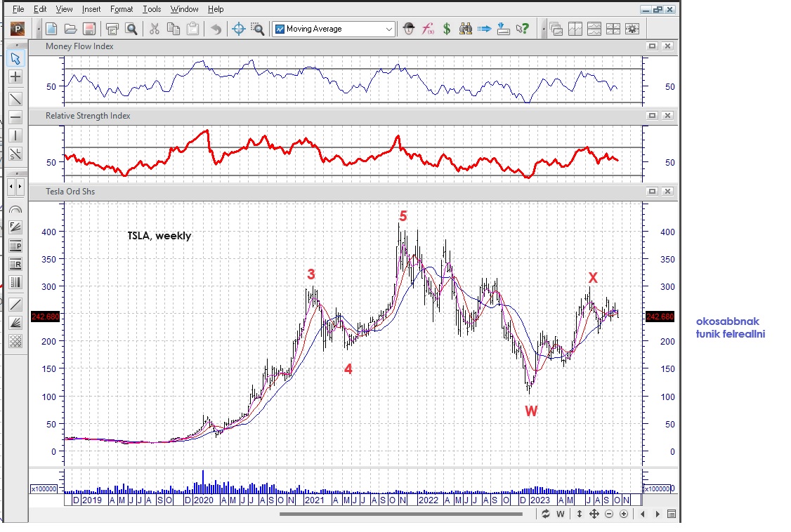Open the function fx indicator builder

pyautogui.click(x=427, y=29)
